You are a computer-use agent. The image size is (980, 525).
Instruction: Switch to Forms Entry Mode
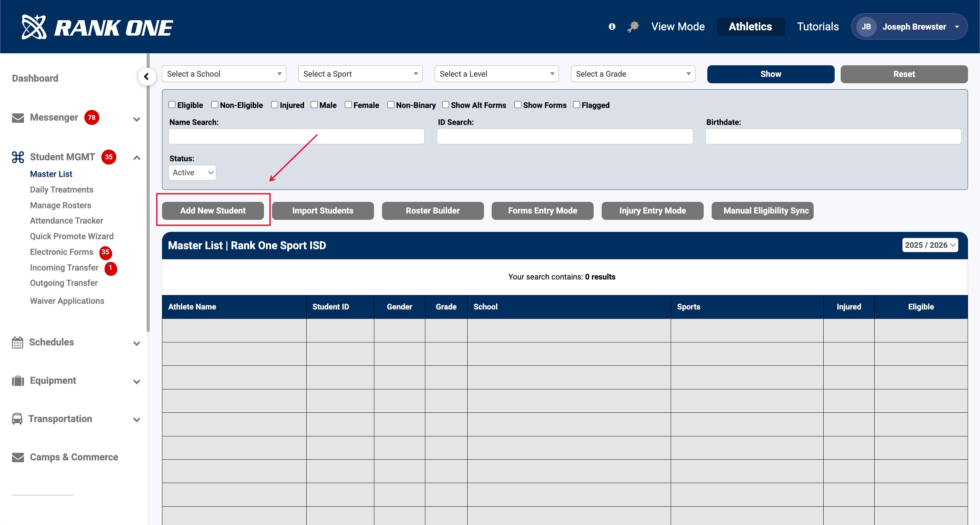pyautogui.click(x=542, y=211)
